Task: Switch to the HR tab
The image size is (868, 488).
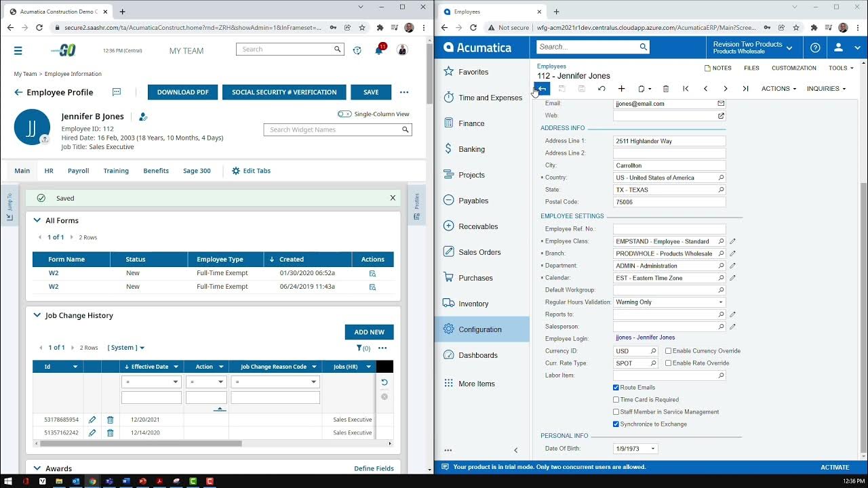Action: tap(49, 171)
